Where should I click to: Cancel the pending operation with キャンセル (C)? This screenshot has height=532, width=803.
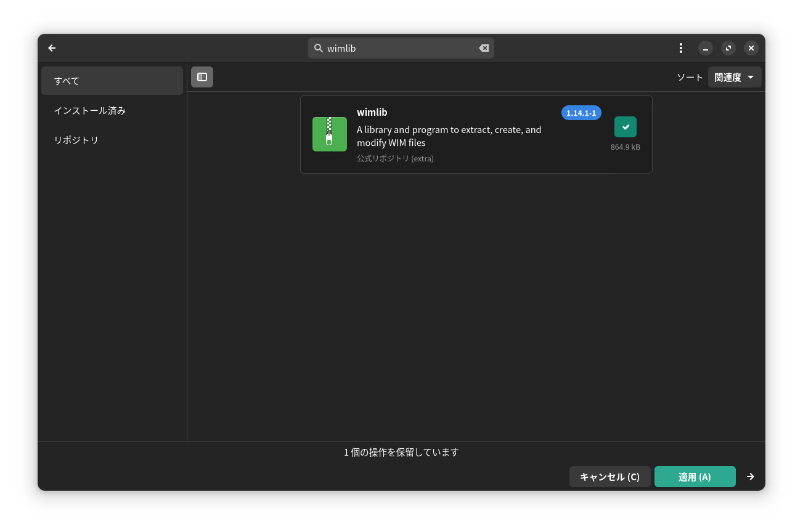click(609, 476)
